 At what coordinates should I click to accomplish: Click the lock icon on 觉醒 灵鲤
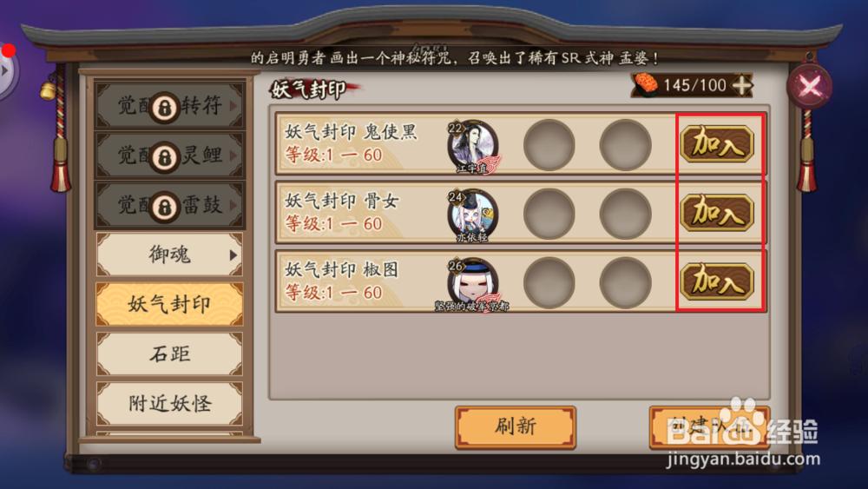[164, 156]
